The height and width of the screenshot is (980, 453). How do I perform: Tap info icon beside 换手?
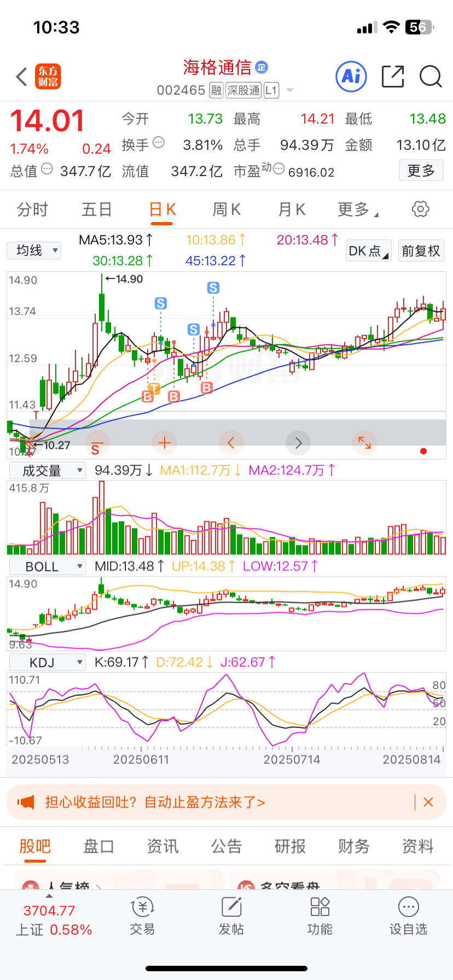pyautogui.click(x=159, y=143)
